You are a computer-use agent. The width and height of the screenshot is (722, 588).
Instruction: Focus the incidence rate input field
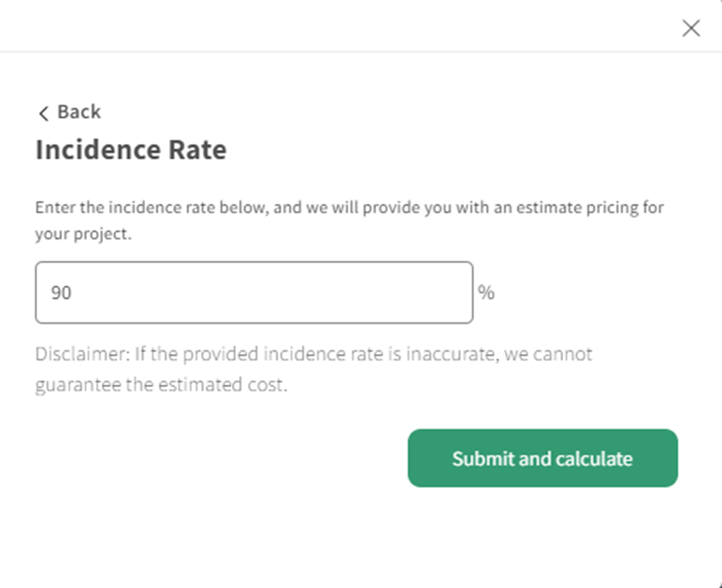pyautogui.click(x=253, y=293)
